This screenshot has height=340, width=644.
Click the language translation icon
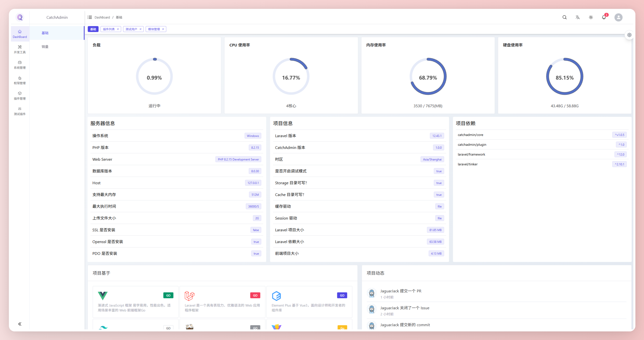pos(577,17)
